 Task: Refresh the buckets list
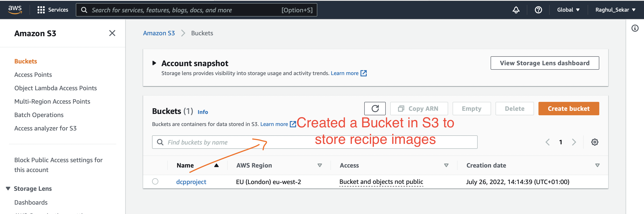375,109
